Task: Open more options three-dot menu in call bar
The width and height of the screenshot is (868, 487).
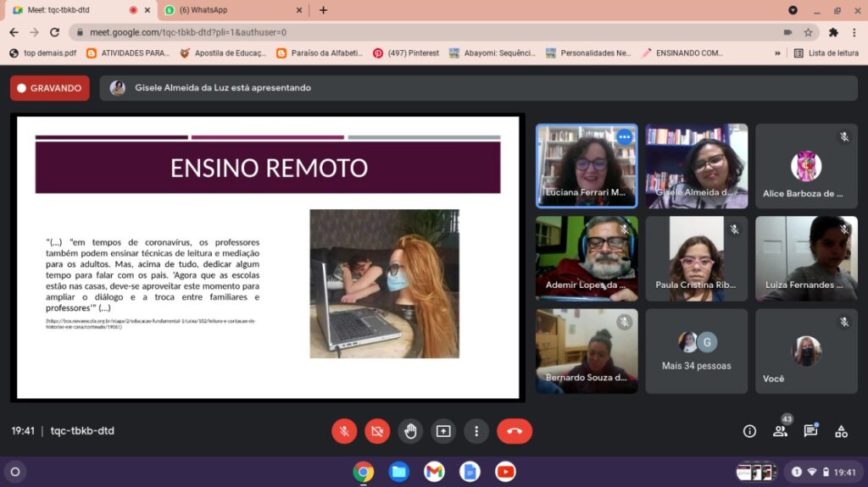Action: pos(476,431)
